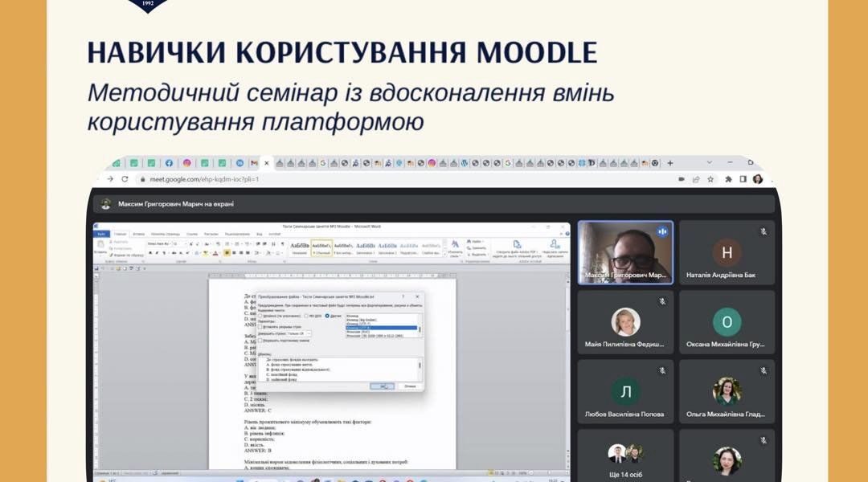
Task: Switch to the Gmail tab
Action: (254, 163)
